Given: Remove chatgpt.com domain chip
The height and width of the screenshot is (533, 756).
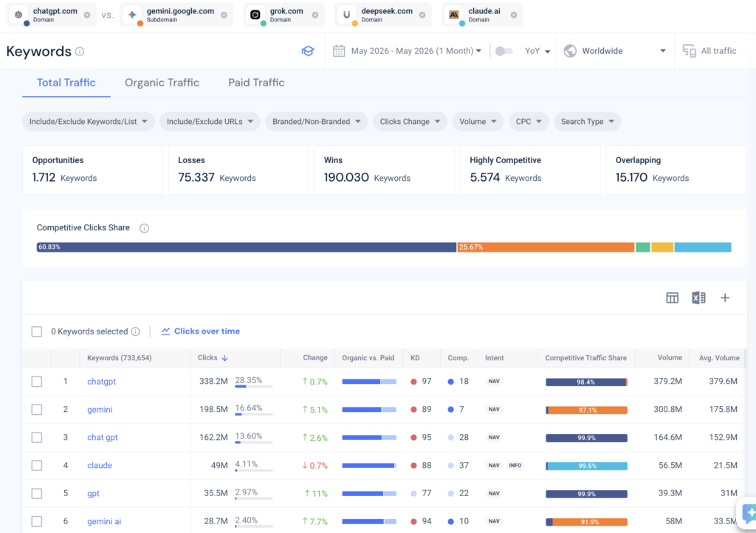Looking at the screenshot, I should pyautogui.click(x=87, y=15).
